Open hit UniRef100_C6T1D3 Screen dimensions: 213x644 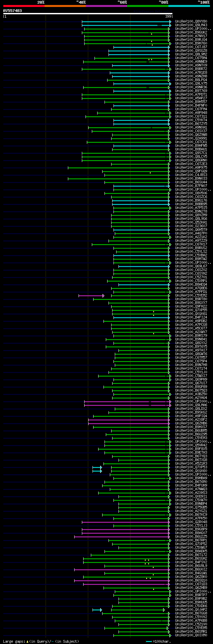click(191, 584)
